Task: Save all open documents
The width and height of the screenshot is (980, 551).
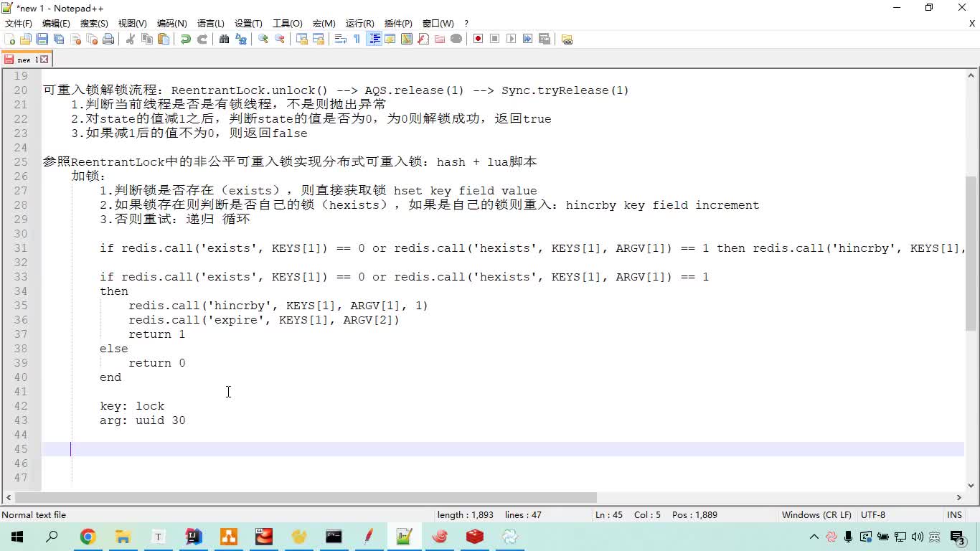Action: (59, 39)
